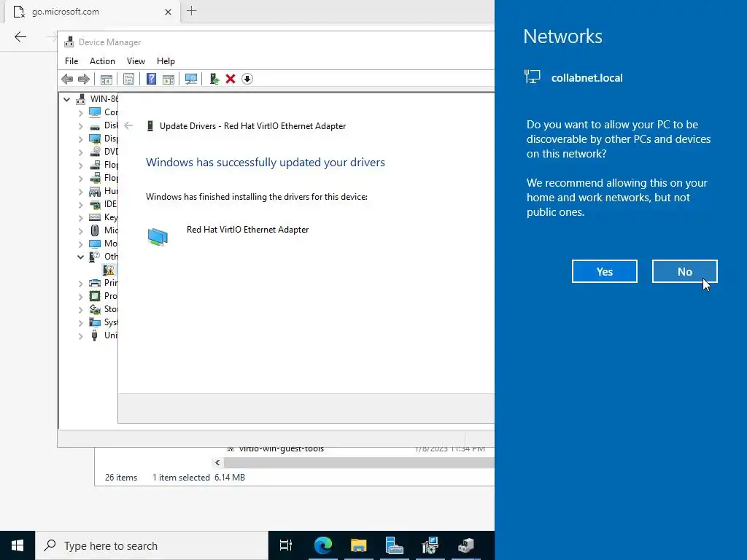Click the Processors chip icon in tree

95,296
